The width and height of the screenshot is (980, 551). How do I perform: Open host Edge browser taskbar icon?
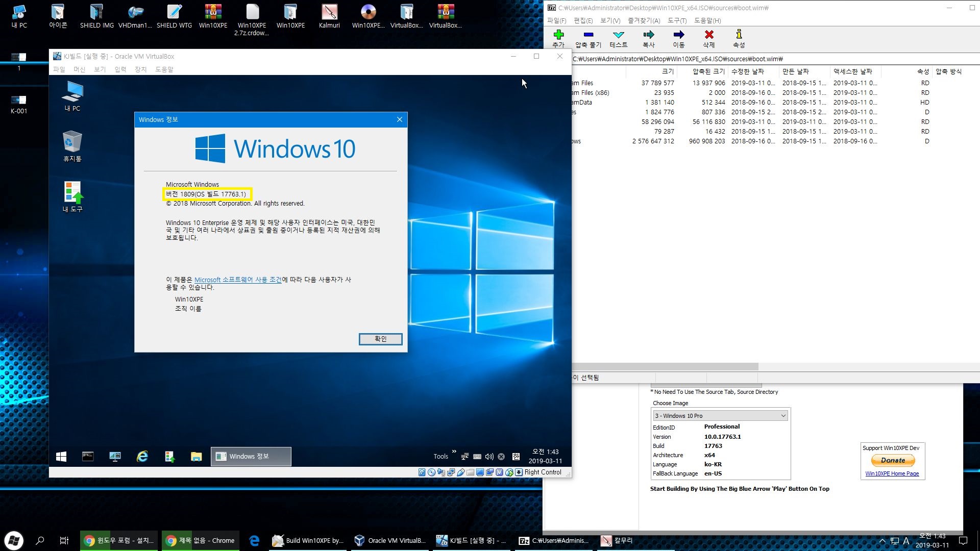254,541
